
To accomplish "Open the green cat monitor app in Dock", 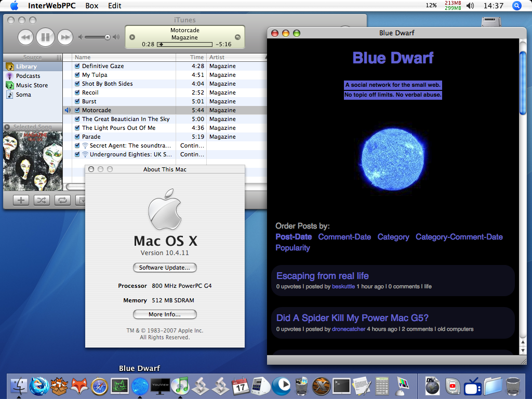I will pos(120,386).
